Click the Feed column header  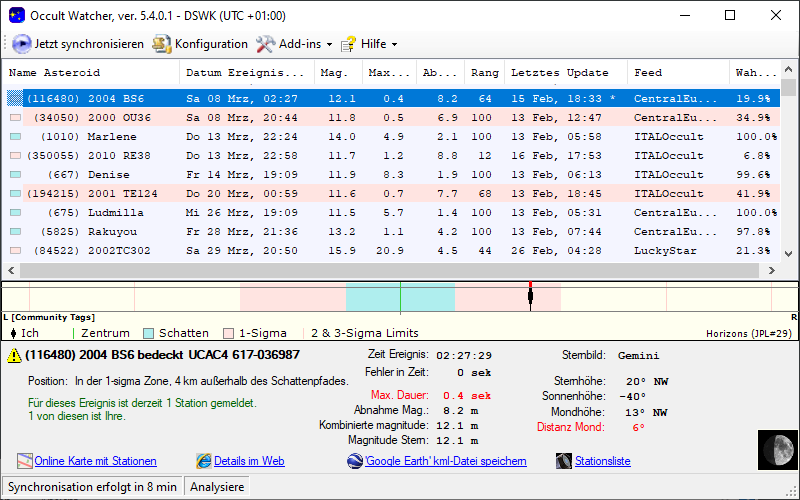pyautogui.click(x=679, y=72)
